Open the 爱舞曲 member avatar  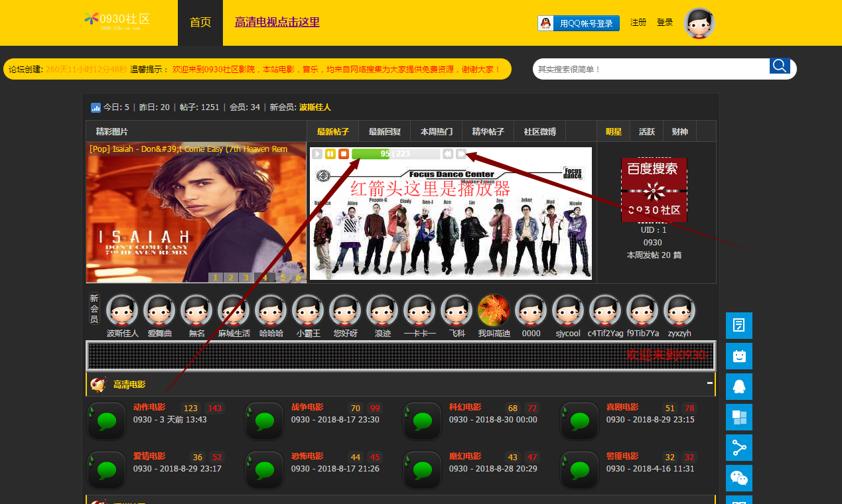159,310
